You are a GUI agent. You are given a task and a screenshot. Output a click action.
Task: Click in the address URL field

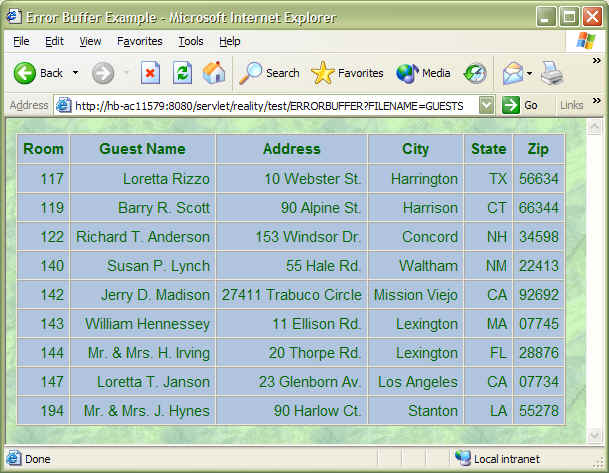pos(270,105)
